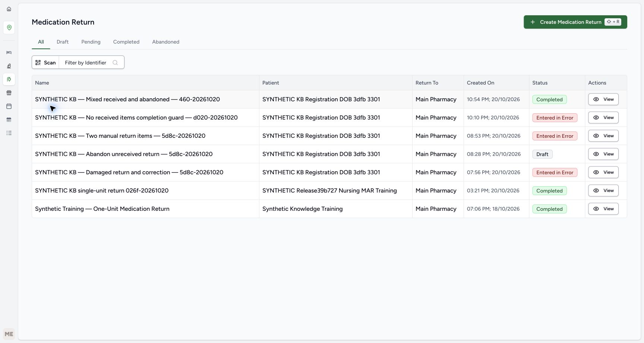Open the bed icon in the sidebar
This screenshot has height=343, width=644.
click(9, 53)
